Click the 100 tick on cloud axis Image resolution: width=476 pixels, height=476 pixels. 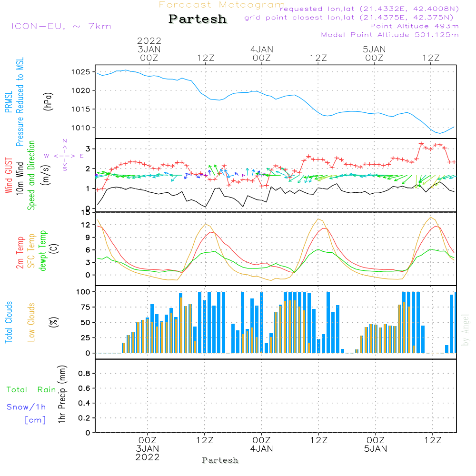tap(83, 292)
